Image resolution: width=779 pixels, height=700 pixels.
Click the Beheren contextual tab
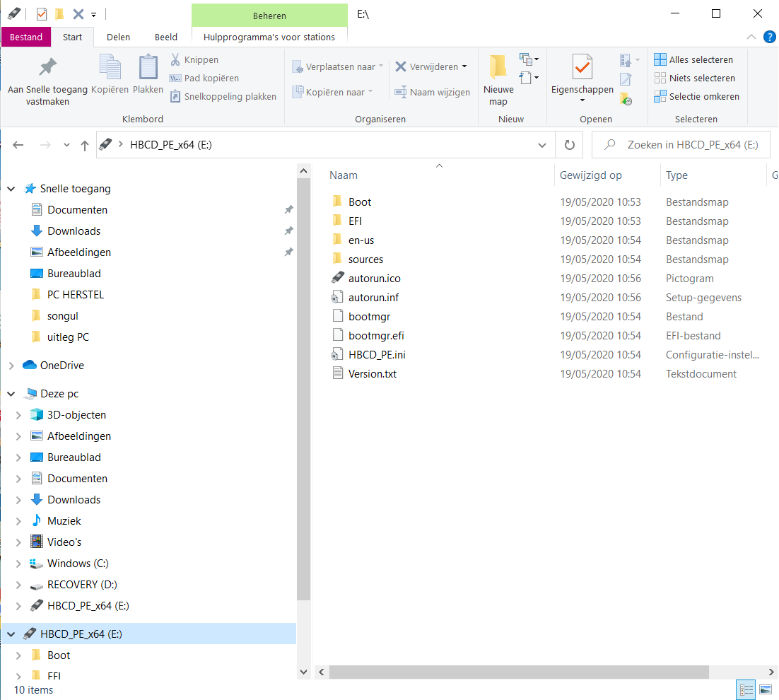(269, 16)
